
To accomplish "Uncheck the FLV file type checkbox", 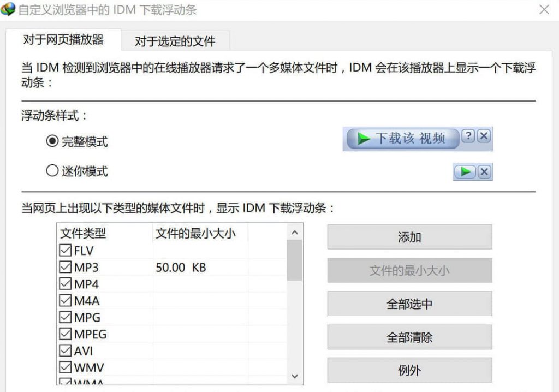I will [x=66, y=251].
